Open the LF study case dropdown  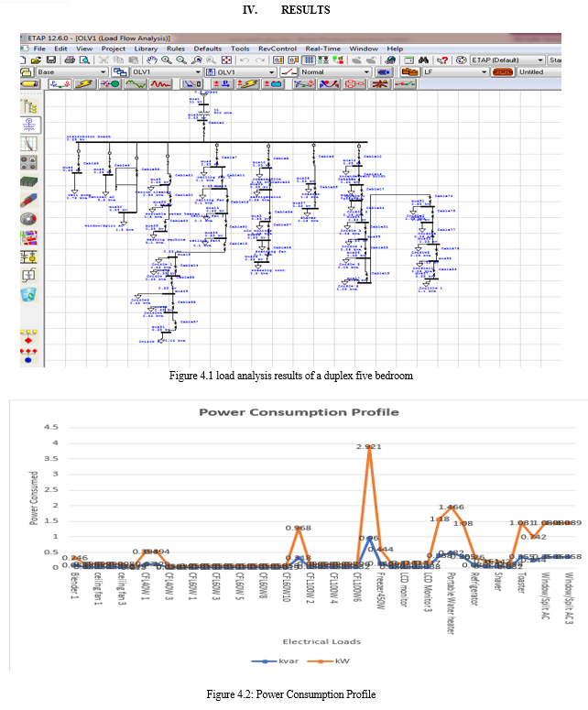point(455,72)
